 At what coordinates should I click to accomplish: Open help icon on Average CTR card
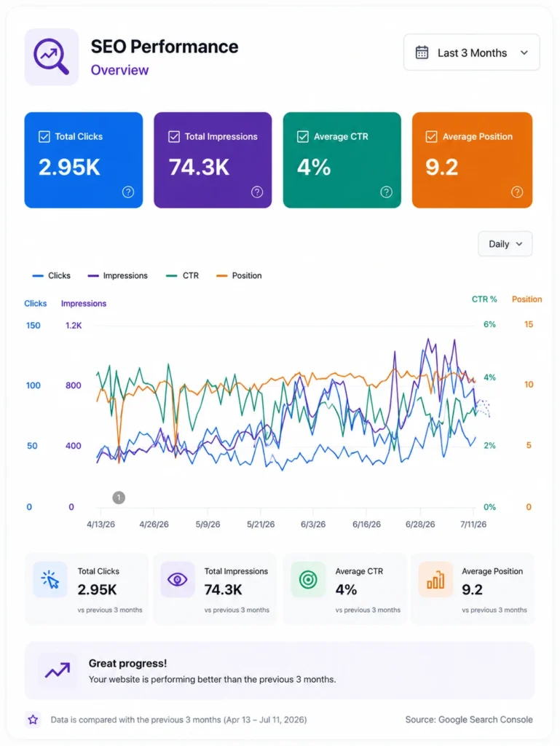(x=387, y=192)
